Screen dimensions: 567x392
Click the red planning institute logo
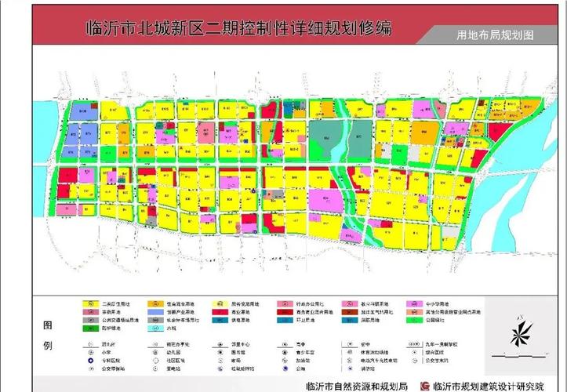pyautogui.click(x=424, y=386)
